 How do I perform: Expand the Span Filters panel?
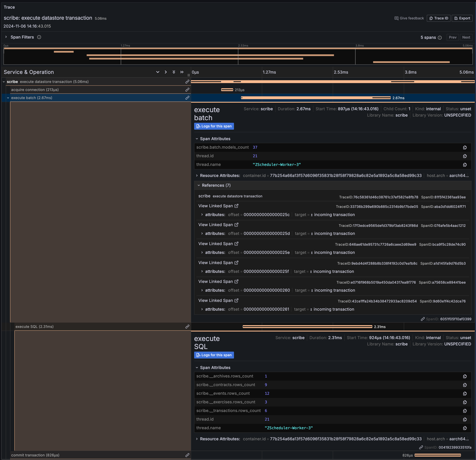(x=6, y=37)
